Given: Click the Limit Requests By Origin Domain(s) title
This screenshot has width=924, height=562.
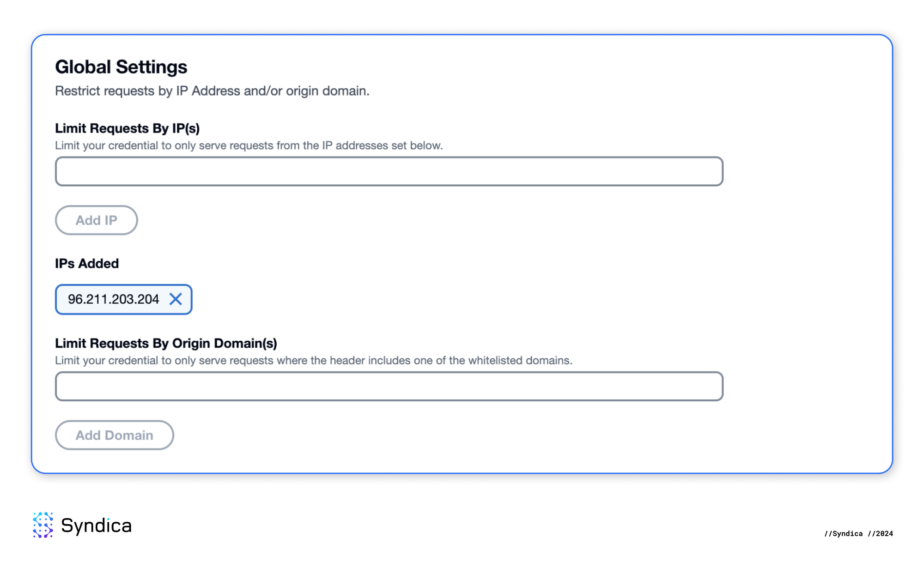Looking at the screenshot, I should pos(166,344).
